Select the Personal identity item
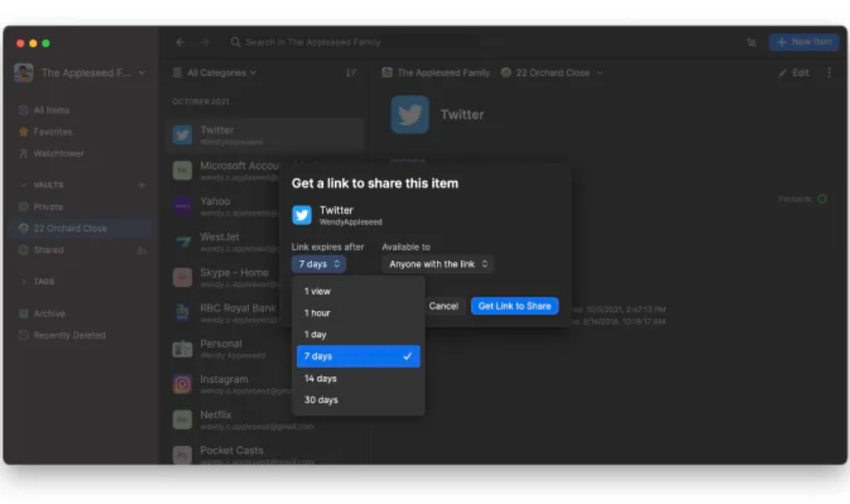The height and width of the screenshot is (504, 850). click(x=229, y=348)
